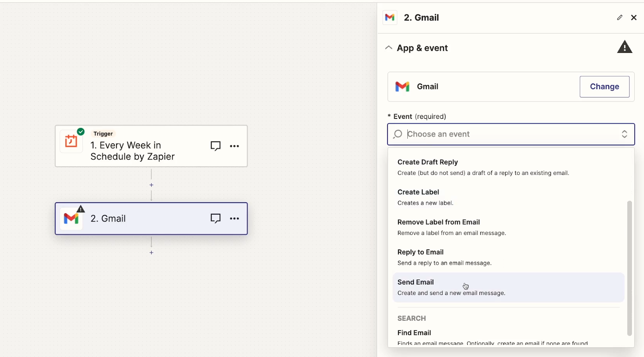Screen dimensions: 644x357
Task: Click the Schedule by Zapier trigger icon
Action: click(x=71, y=141)
